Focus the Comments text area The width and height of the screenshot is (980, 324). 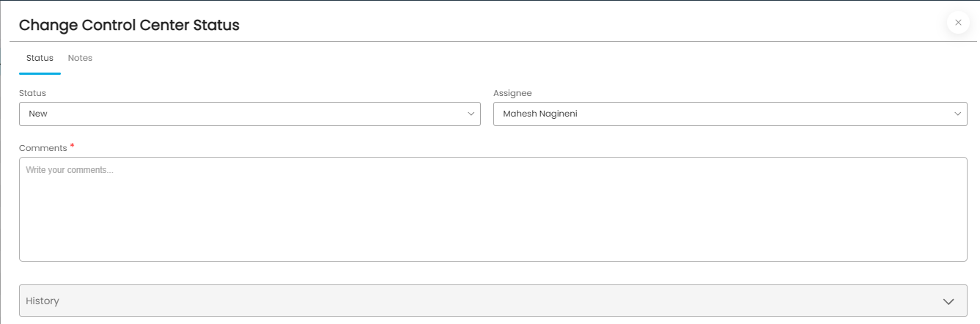pyautogui.click(x=493, y=209)
